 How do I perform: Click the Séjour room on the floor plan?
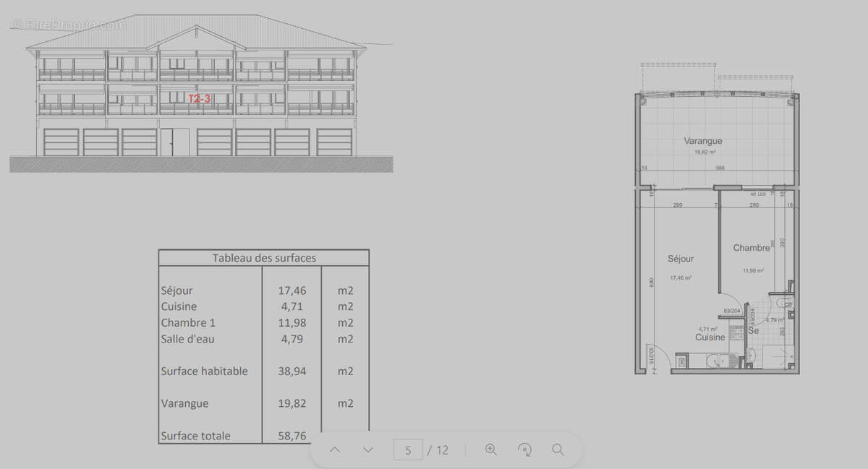tap(681, 259)
